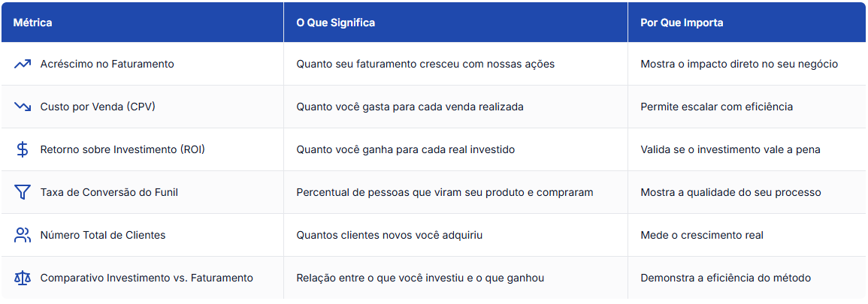Click Retorno sobre Investimento (ROI) label
The image size is (868, 304).
click(122, 149)
